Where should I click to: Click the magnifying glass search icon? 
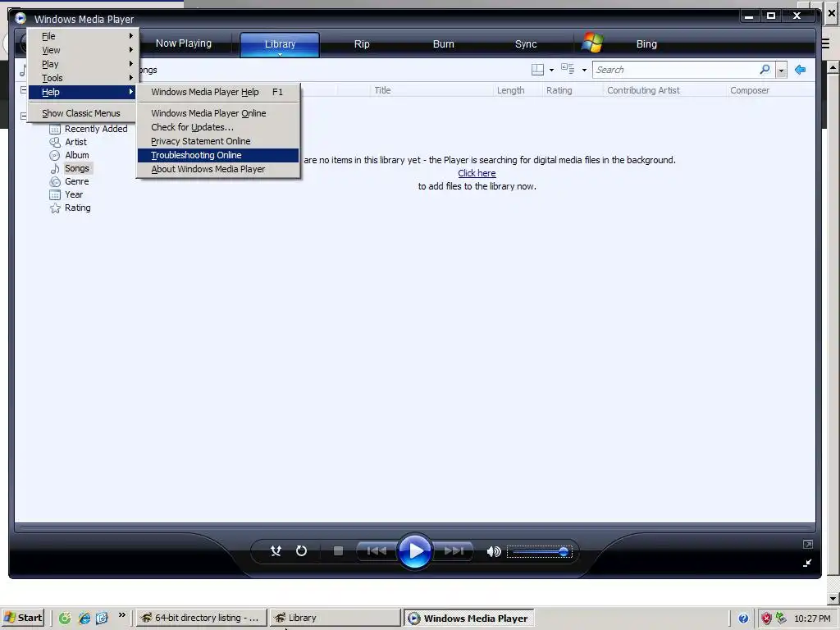(765, 69)
